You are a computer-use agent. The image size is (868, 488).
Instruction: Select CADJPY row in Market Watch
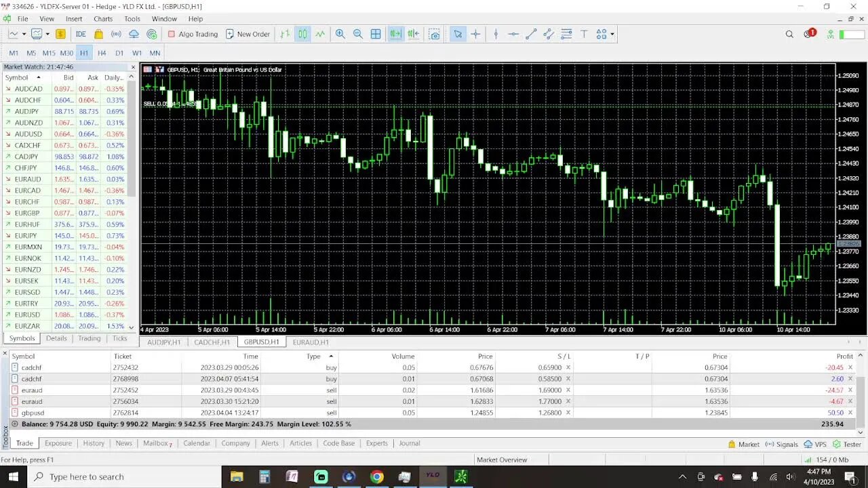pyautogui.click(x=64, y=157)
